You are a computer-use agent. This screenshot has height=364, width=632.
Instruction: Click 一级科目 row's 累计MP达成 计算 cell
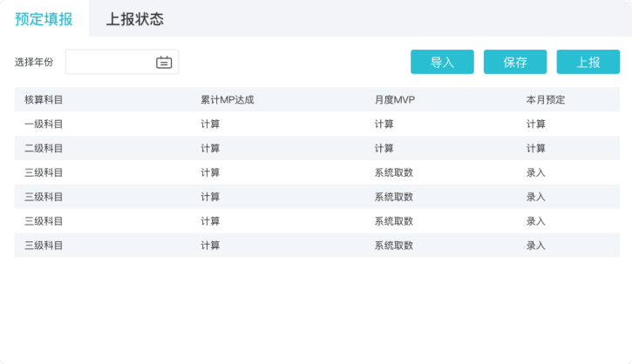[x=210, y=124]
